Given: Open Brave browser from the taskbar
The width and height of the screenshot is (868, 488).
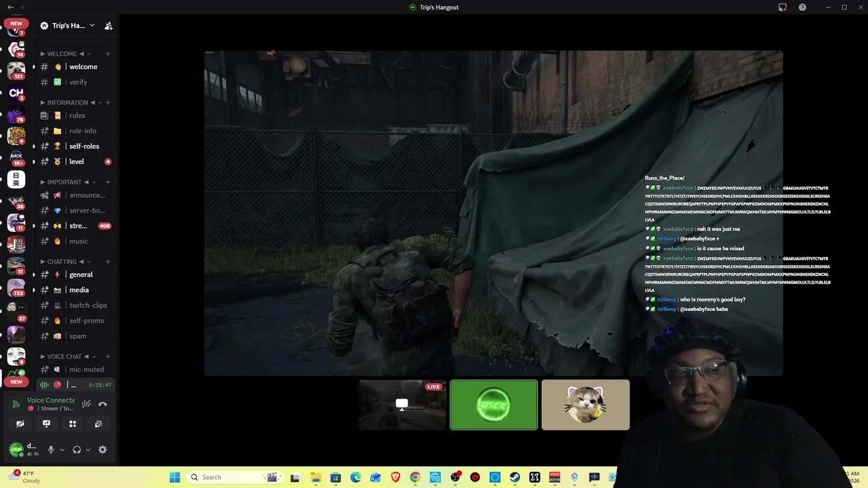Looking at the screenshot, I should tap(395, 477).
